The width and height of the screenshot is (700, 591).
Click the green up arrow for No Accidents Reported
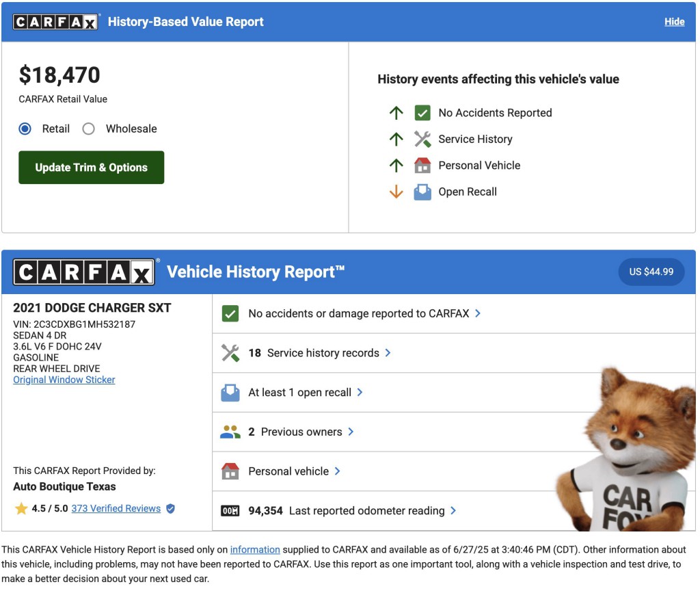[396, 113]
